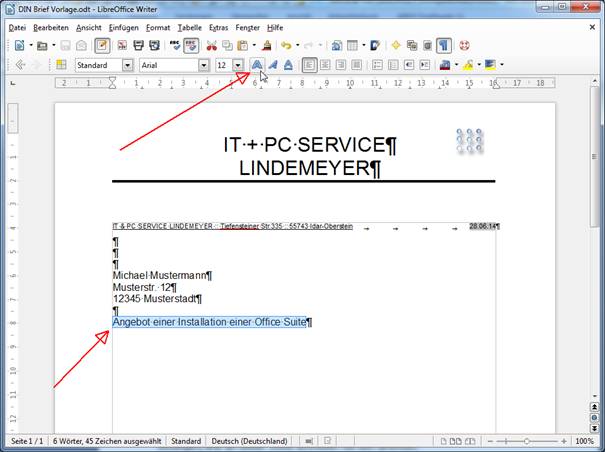Toggle AutoSpellcheck icon

[191, 46]
